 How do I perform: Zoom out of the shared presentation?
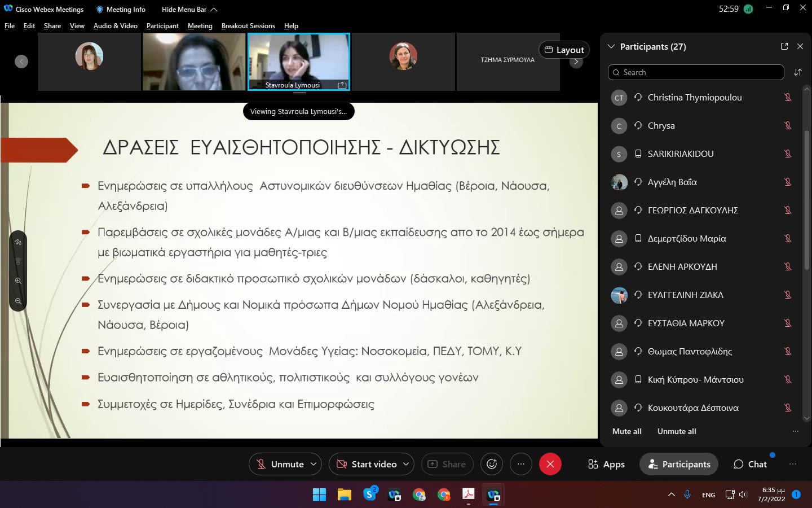[18, 301]
